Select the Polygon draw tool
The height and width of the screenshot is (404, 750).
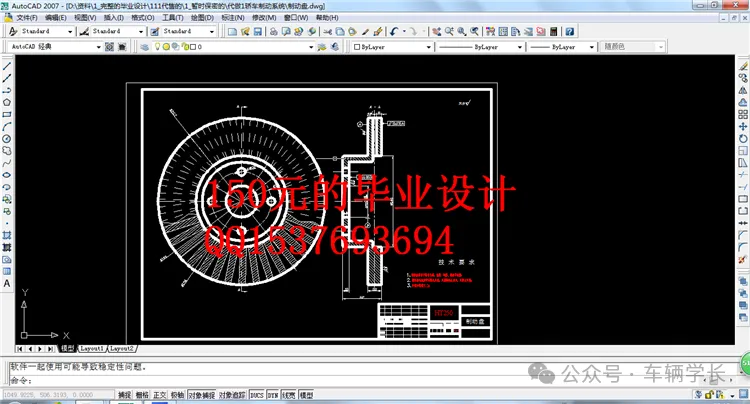(7, 102)
